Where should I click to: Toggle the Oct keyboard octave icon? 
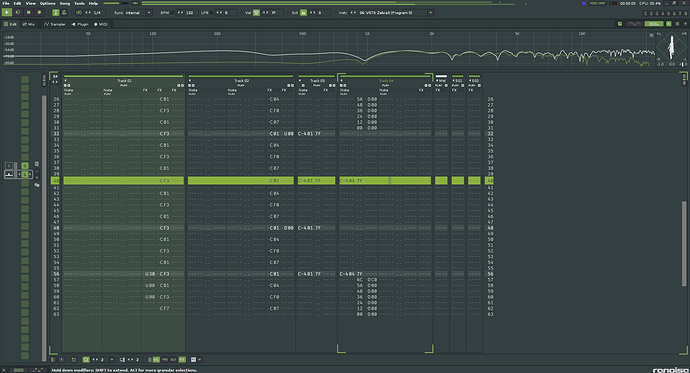pyautogui.click(x=303, y=13)
